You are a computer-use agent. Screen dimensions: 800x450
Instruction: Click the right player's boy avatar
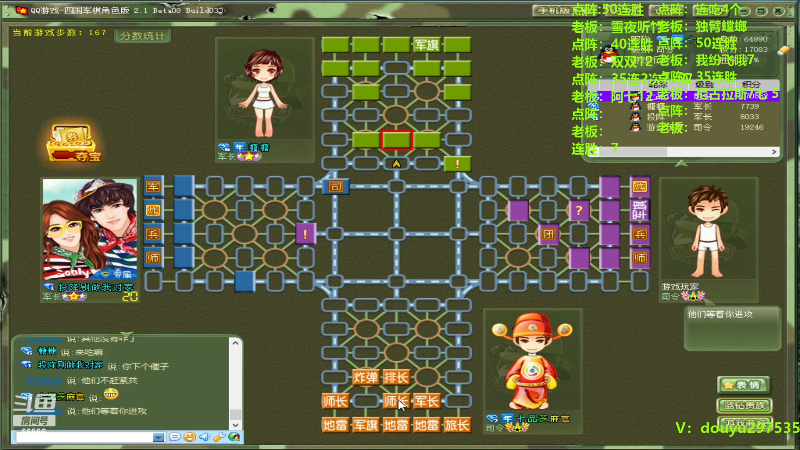click(x=708, y=230)
